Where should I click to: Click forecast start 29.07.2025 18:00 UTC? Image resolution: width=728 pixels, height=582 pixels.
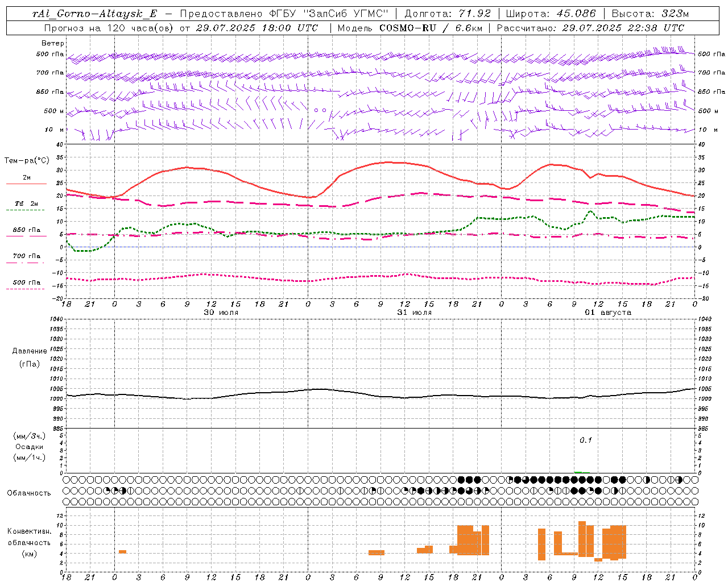click(x=257, y=28)
